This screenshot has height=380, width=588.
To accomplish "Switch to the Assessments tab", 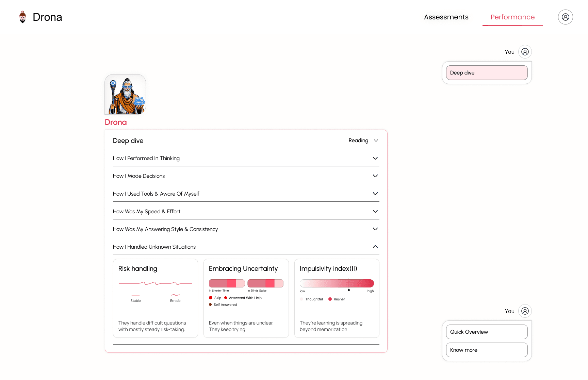I will coord(446,17).
